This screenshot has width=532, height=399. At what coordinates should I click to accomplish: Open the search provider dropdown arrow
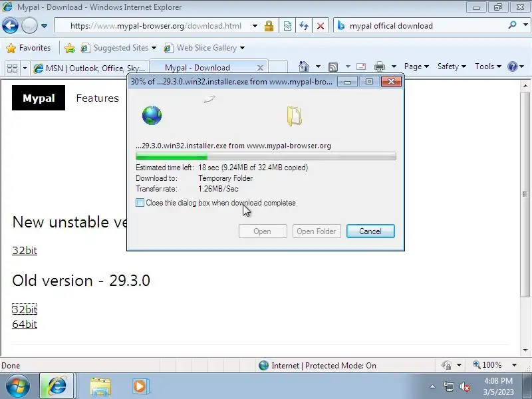tap(525, 25)
